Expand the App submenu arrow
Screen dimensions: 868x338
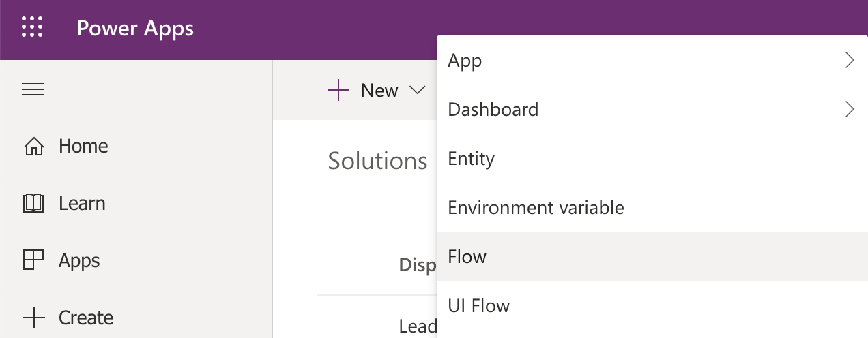point(850,60)
